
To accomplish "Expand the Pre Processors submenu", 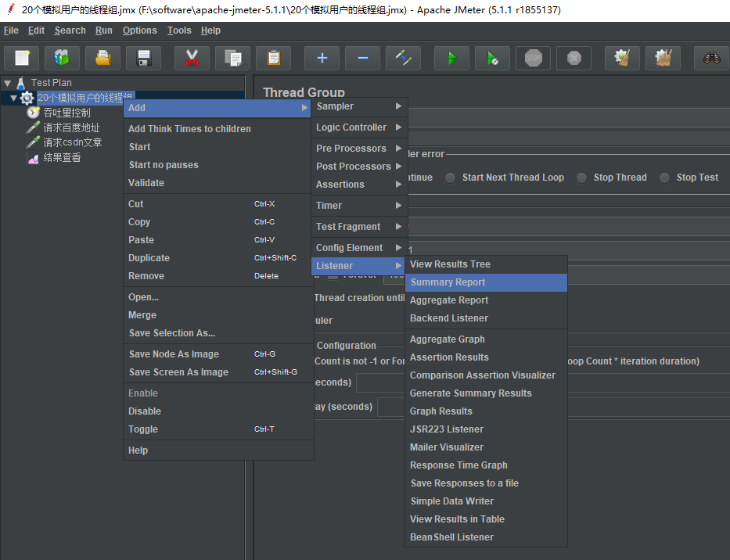I will point(360,148).
